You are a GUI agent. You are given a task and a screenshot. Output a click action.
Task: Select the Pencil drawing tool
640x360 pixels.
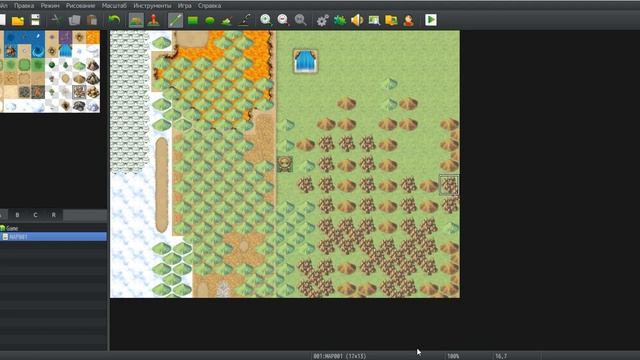tap(175, 20)
